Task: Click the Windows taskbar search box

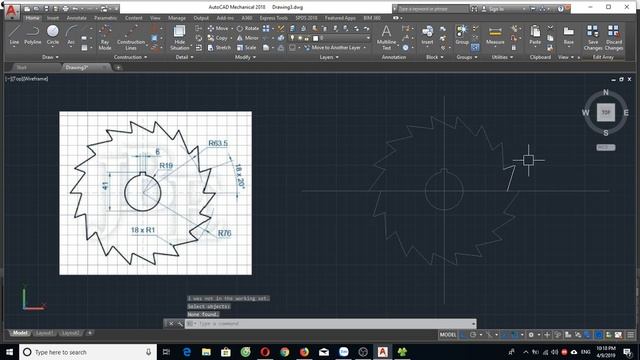Action: 88,352
